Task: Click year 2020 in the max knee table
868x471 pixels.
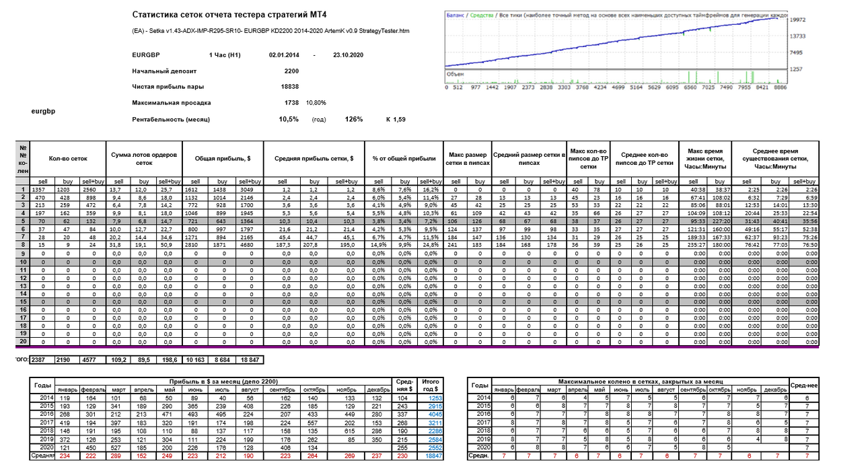Action: click(x=480, y=447)
